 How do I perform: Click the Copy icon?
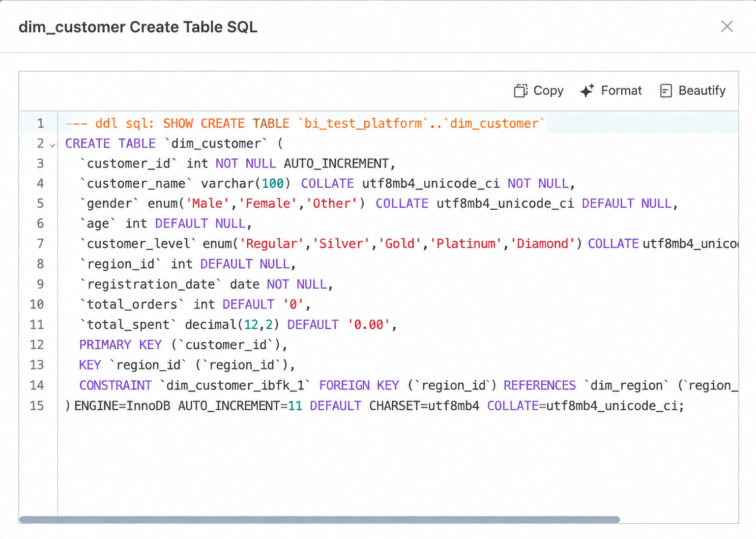click(520, 91)
